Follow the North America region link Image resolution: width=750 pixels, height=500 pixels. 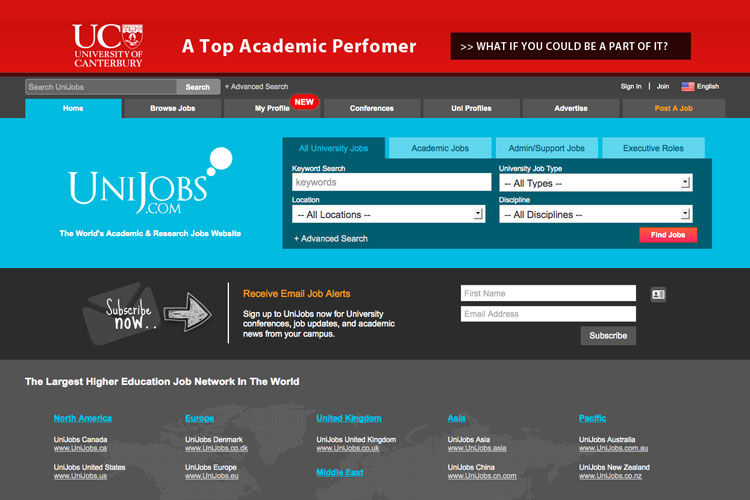(x=83, y=418)
